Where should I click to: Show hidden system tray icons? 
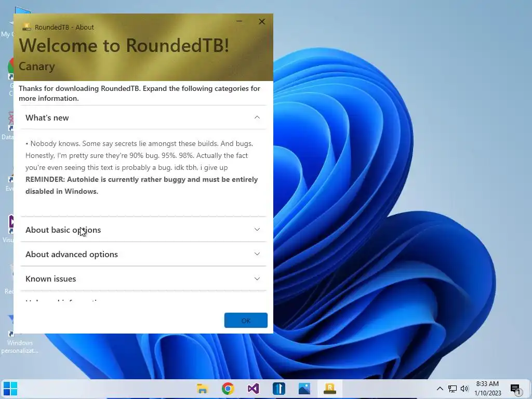[x=440, y=389]
